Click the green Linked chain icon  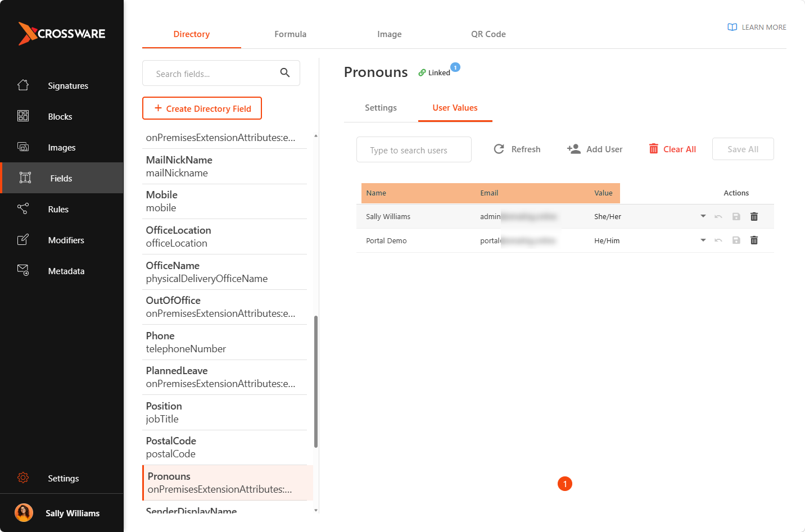click(x=422, y=72)
